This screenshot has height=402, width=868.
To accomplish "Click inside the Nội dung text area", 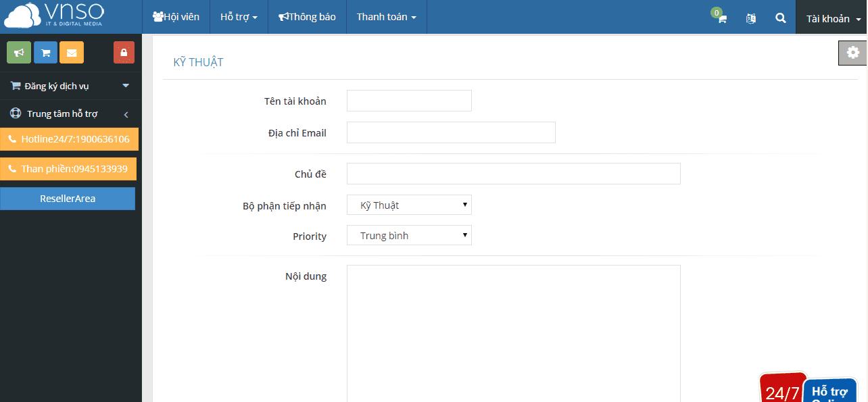I will 514,334.
